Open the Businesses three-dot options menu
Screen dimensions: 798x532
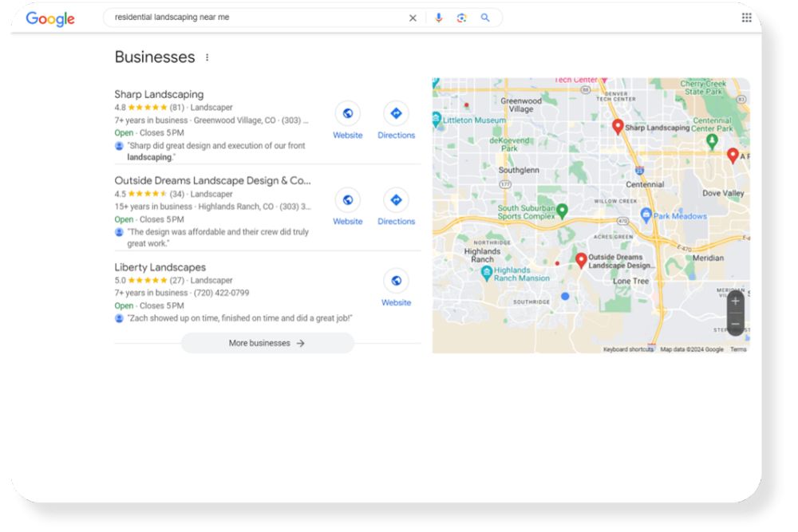pyautogui.click(x=207, y=57)
